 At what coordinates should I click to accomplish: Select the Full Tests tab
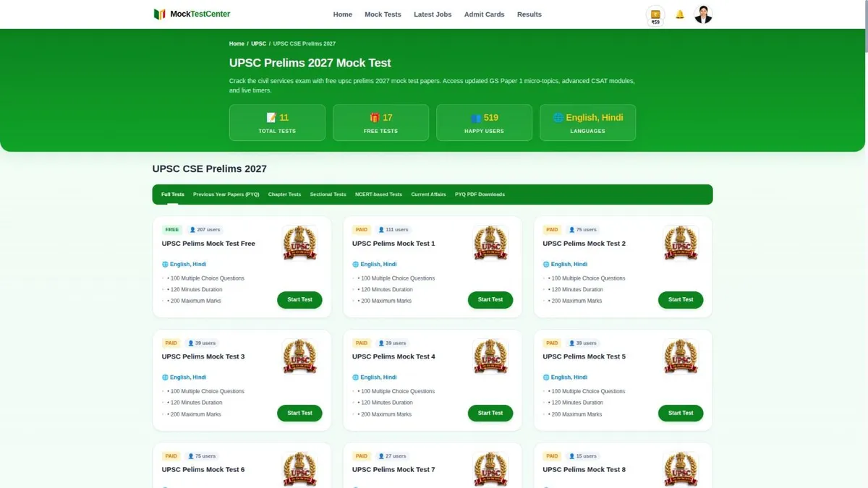click(x=173, y=194)
